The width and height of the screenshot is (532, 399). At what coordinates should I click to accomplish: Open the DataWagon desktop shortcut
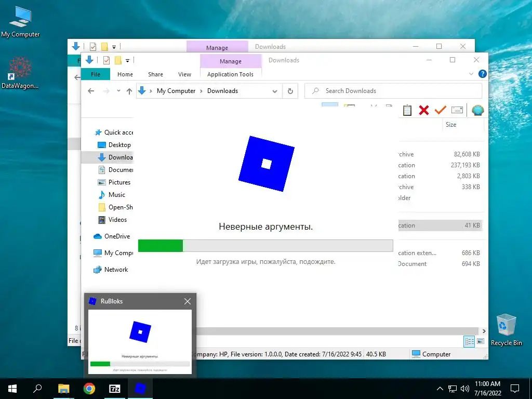pyautogui.click(x=20, y=73)
